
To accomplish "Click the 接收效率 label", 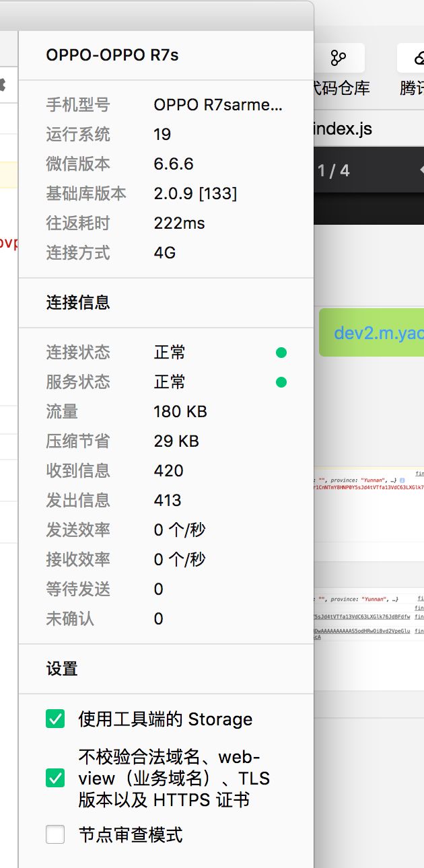I will (78, 560).
